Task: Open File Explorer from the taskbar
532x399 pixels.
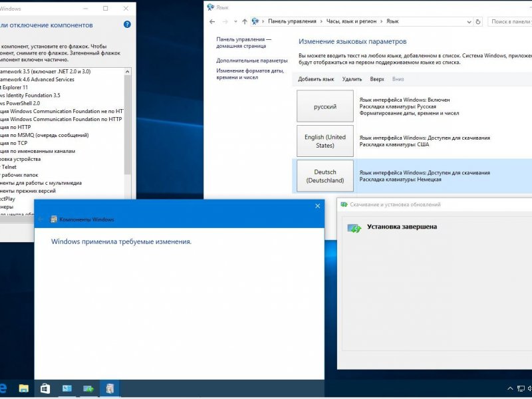Action: click(23, 388)
